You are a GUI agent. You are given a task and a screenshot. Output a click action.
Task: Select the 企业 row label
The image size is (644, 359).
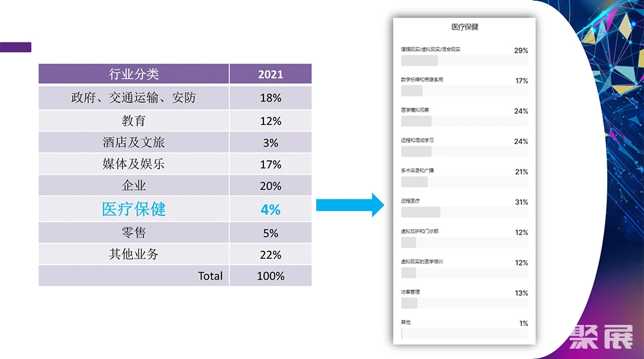coord(133,185)
